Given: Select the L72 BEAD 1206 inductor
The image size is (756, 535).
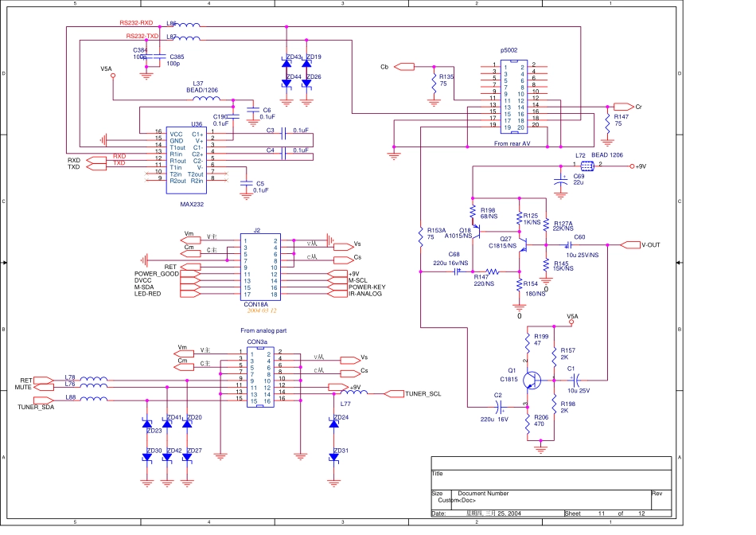Looking at the screenshot, I should (587, 166).
